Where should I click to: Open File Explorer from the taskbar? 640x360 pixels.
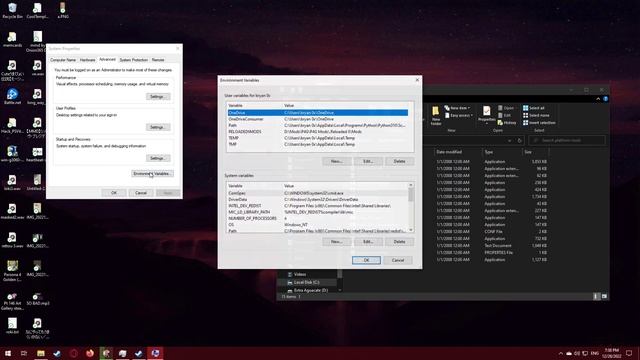click(40, 353)
